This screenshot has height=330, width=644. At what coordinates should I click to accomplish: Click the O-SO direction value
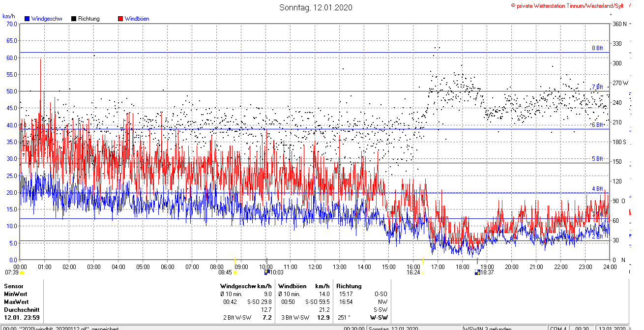(381, 294)
